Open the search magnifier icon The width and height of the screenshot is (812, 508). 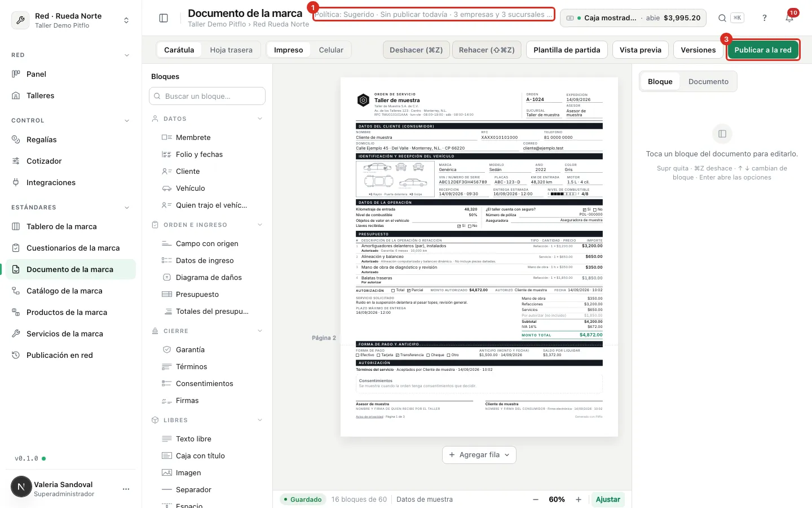pos(722,18)
